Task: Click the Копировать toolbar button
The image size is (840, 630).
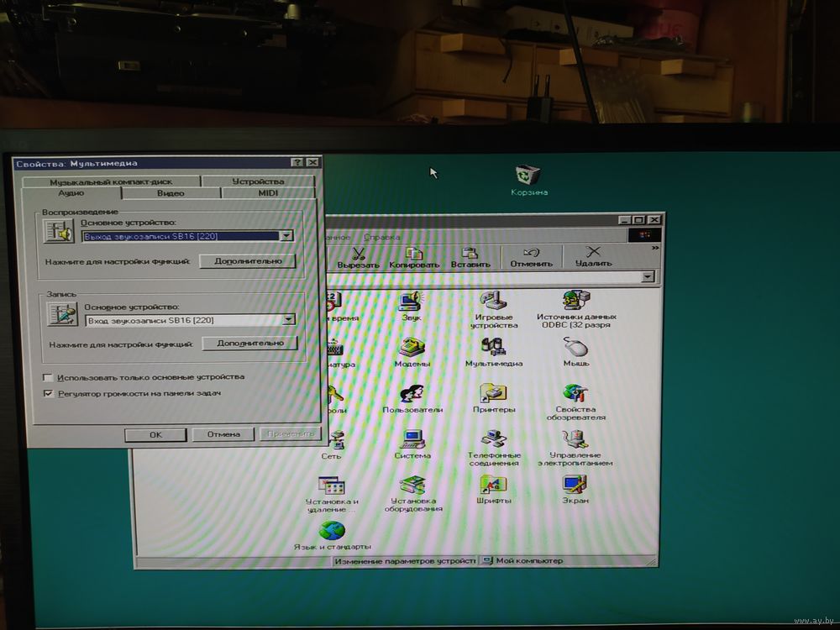Action: (x=414, y=257)
